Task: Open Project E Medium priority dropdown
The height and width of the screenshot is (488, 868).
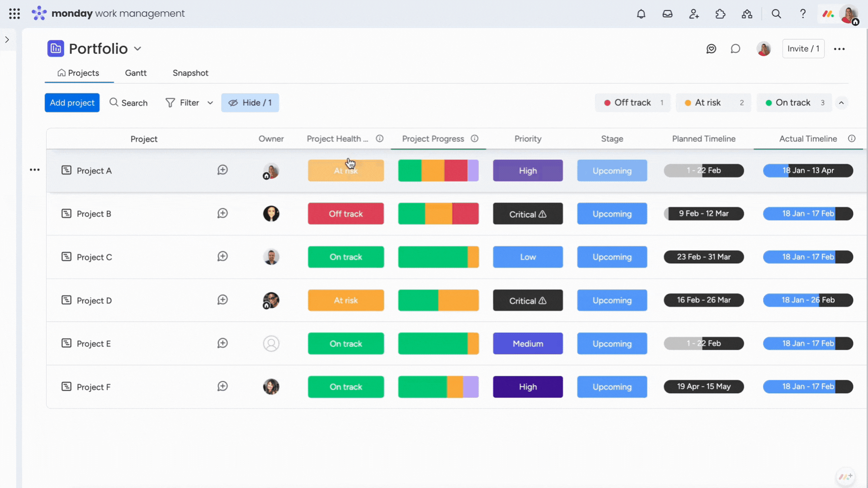Action: click(528, 343)
